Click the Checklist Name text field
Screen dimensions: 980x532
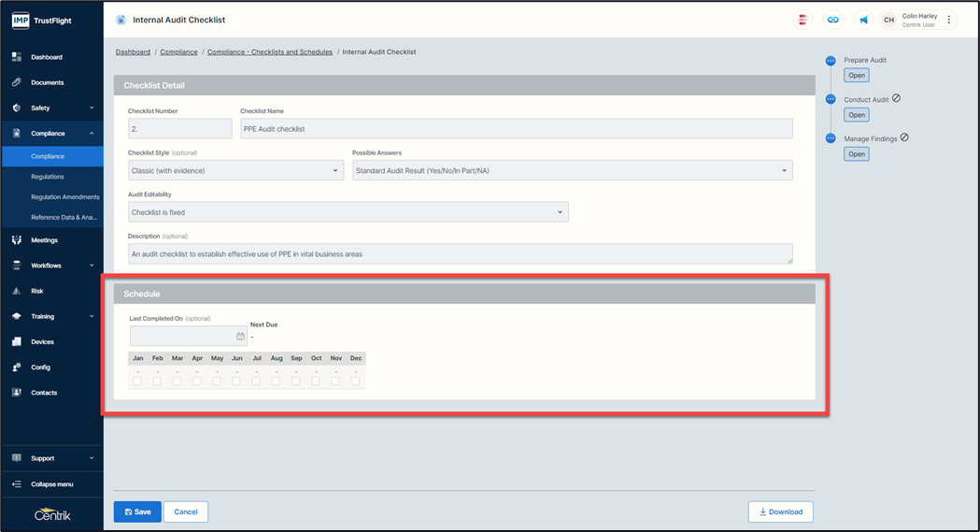pyautogui.click(x=516, y=129)
